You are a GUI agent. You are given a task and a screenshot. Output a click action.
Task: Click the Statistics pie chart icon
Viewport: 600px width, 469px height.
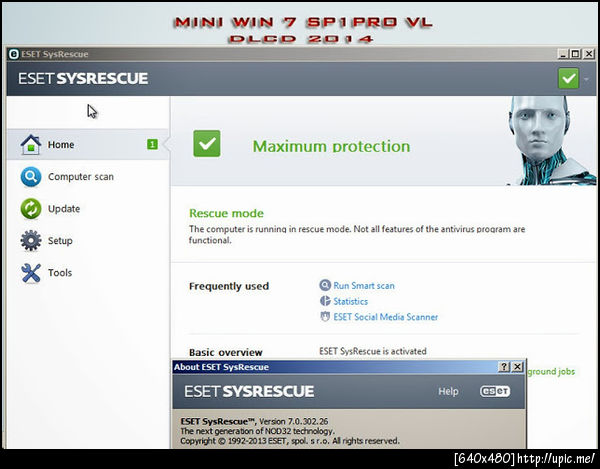325,301
